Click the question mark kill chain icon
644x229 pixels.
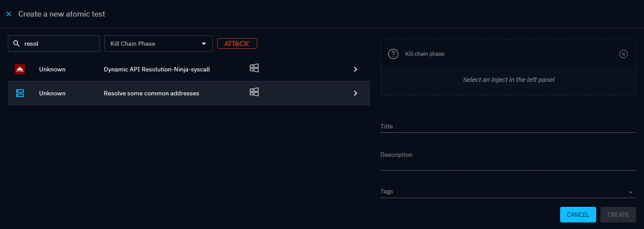point(393,54)
